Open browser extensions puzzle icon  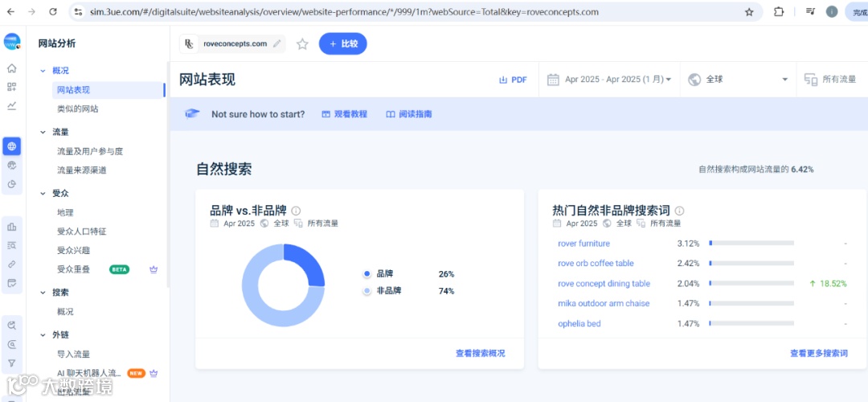pyautogui.click(x=778, y=11)
